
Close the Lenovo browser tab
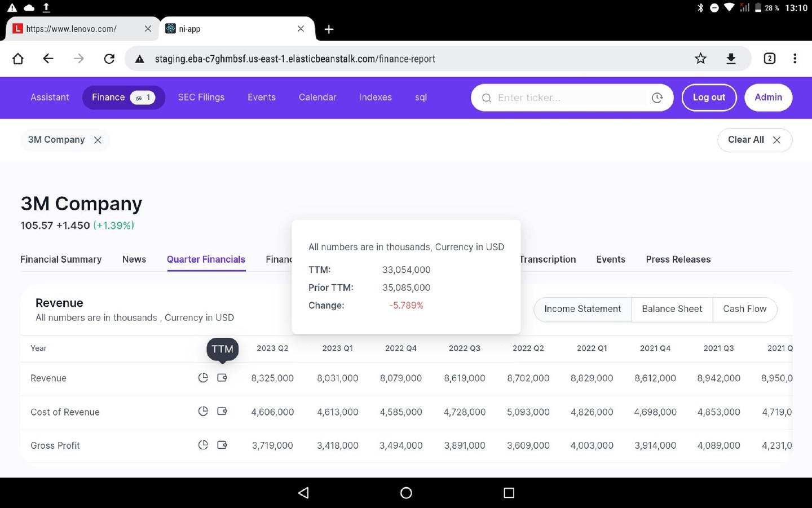point(148,29)
